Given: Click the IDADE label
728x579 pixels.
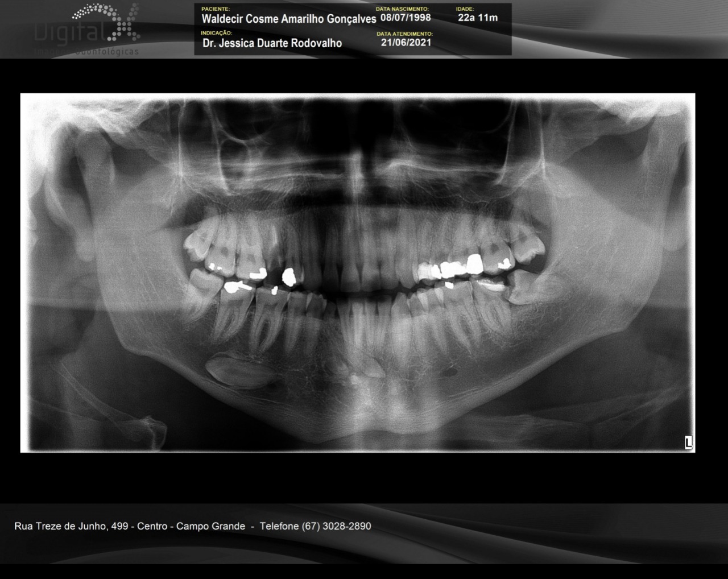Looking at the screenshot, I should pyautogui.click(x=465, y=9).
